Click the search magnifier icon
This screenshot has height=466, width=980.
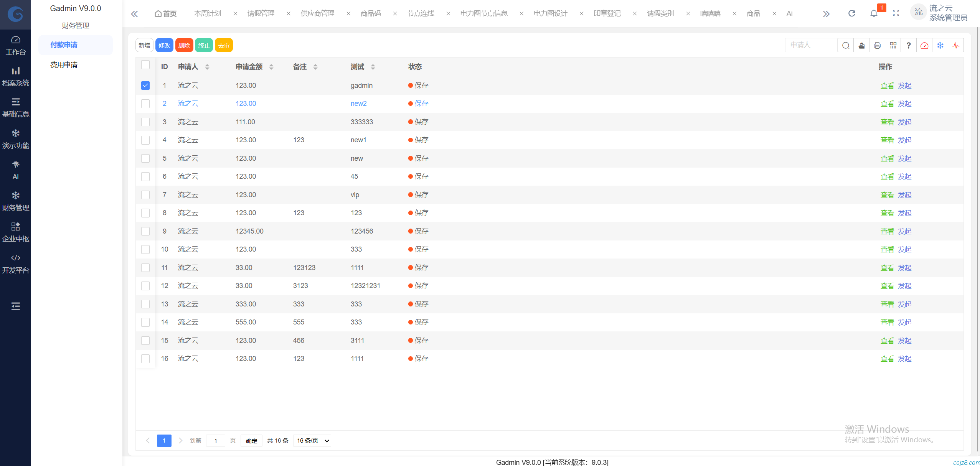click(846, 45)
